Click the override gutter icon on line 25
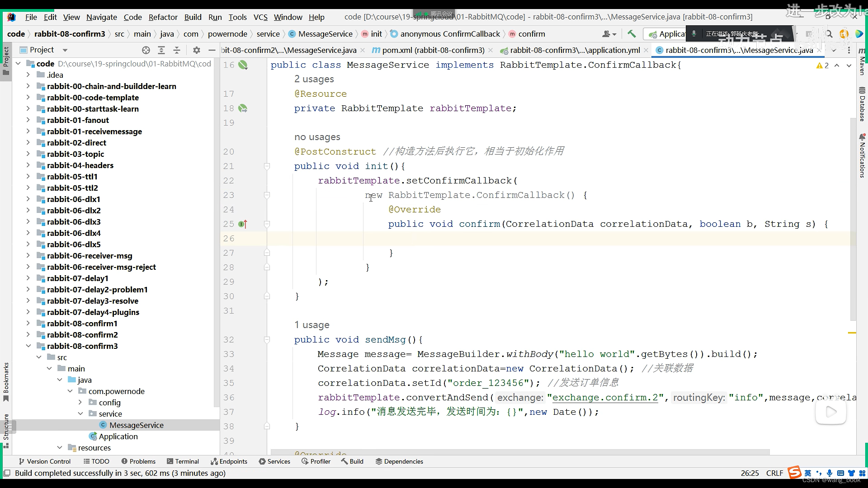 point(243,224)
